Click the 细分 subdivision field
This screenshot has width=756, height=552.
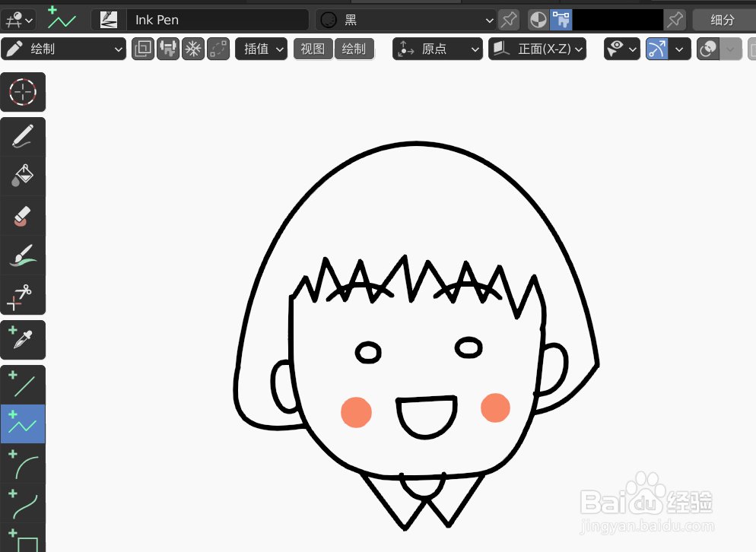tap(724, 20)
